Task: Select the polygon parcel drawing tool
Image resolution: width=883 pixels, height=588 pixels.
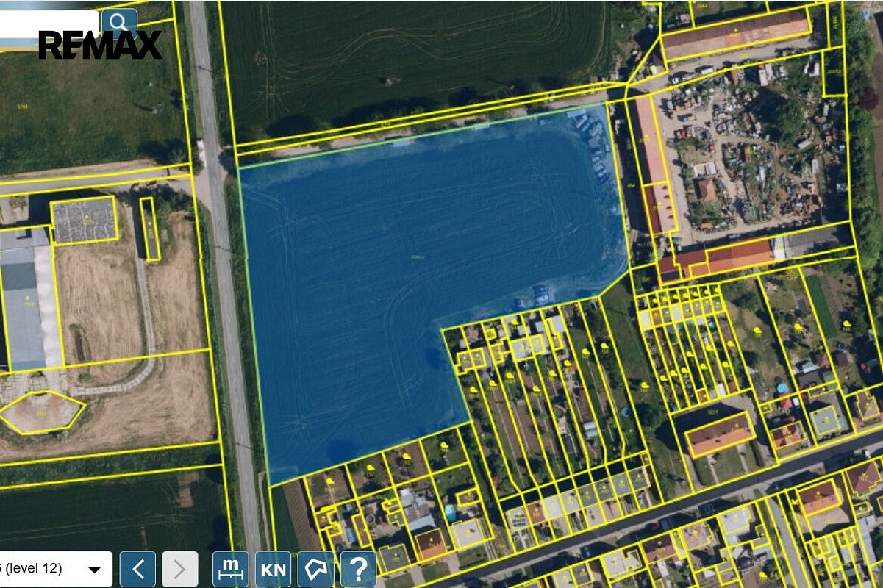Action: click(315, 569)
